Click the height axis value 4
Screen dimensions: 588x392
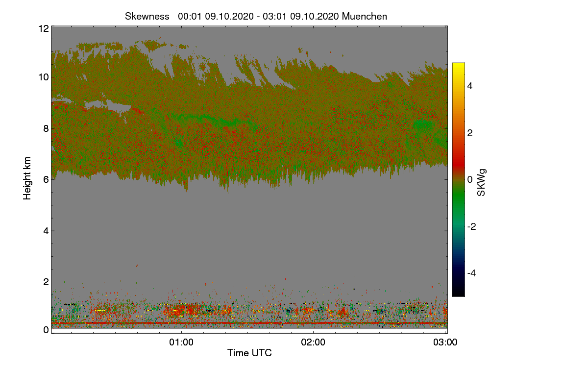pyautogui.click(x=46, y=231)
